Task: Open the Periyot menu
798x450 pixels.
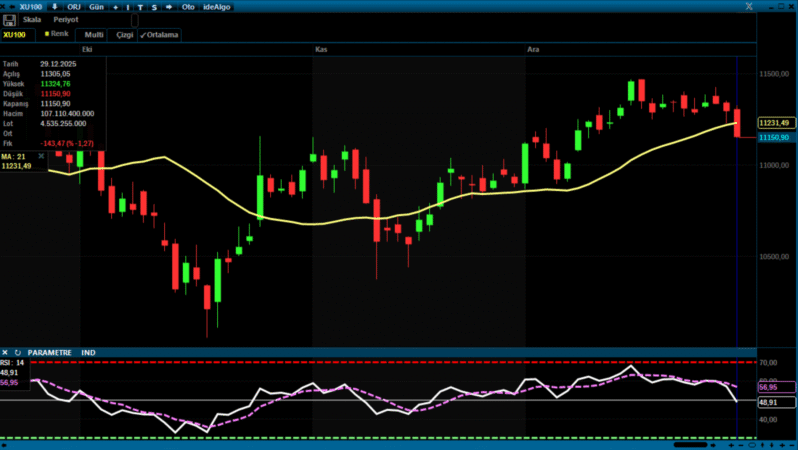Action: 66,20
